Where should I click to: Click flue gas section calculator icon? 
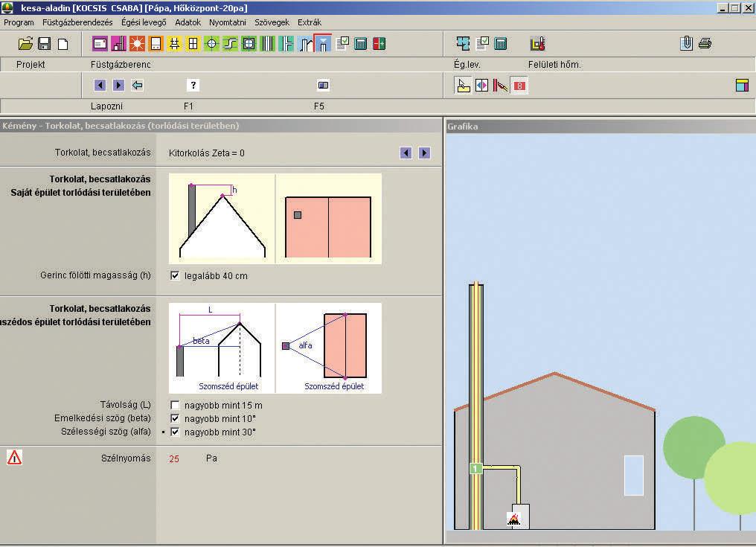tap(361, 44)
